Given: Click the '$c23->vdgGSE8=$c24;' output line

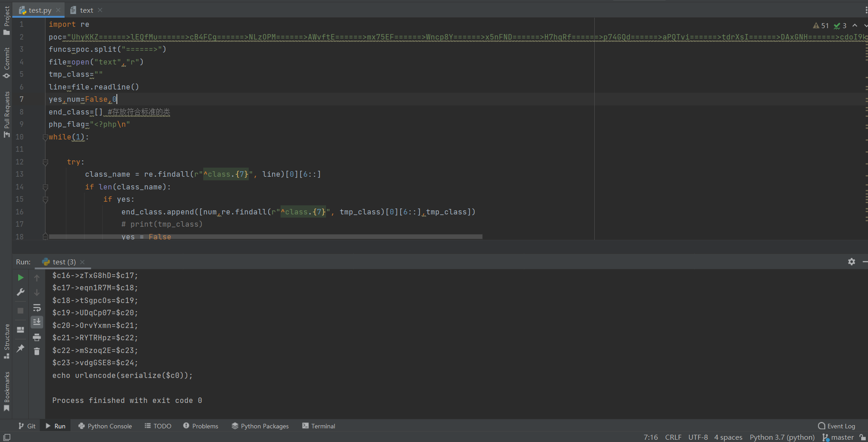Looking at the screenshot, I should [x=95, y=363].
